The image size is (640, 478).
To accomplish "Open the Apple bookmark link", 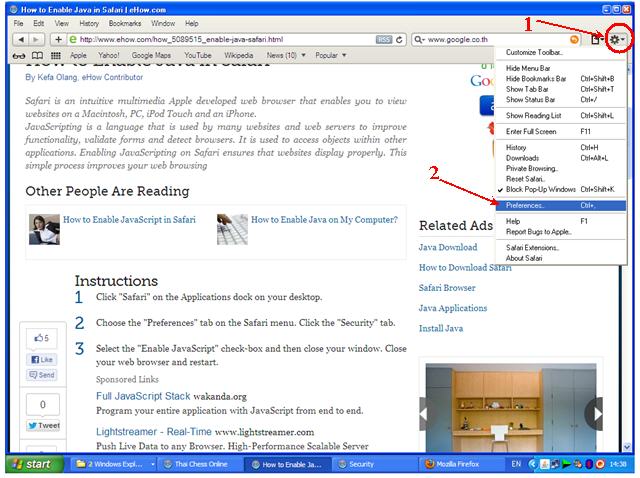I will (x=78, y=56).
